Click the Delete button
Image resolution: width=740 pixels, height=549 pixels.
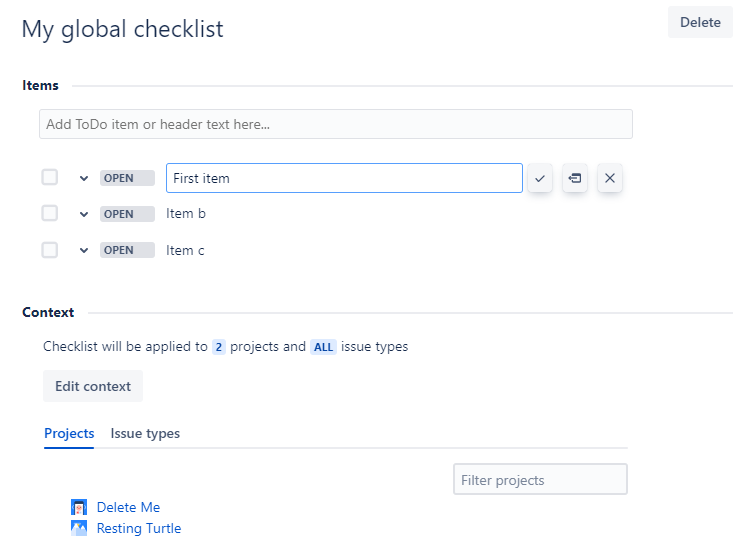pos(700,22)
